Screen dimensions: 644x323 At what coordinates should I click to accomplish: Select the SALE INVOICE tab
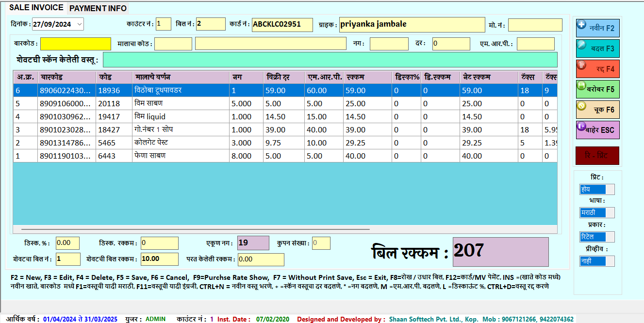[x=37, y=8]
